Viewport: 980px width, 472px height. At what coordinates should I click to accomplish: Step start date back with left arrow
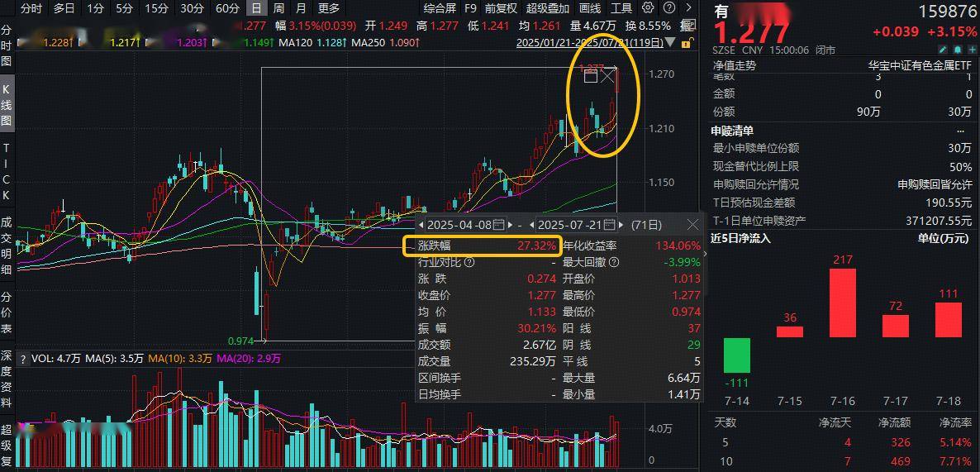[x=421, y=225]
